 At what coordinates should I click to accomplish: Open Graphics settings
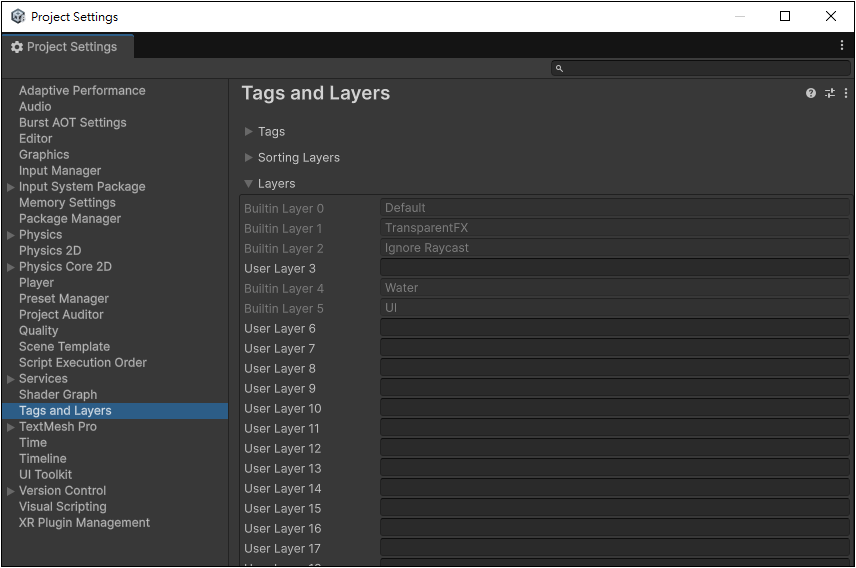44,155
